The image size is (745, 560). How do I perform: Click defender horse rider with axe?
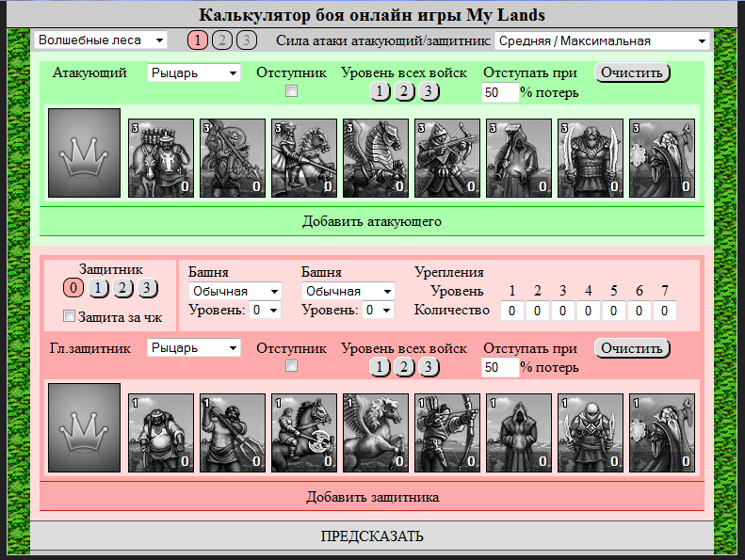tap(304, 433)
